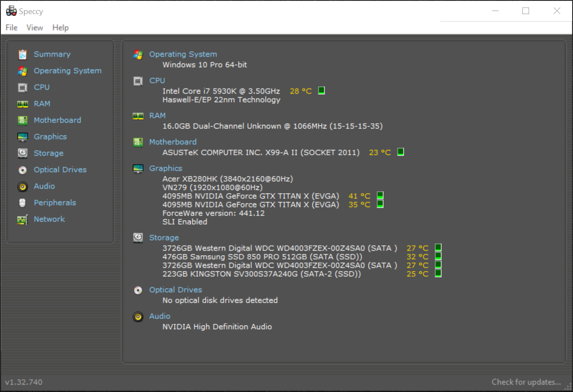The height and width of the screenshot is (392, 573).
Task: Switch to the Operating System section in sidebar
Action: coord(68,71)
